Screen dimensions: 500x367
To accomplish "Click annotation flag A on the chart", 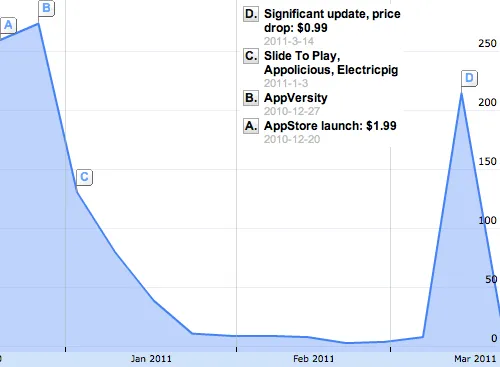I will tap(8, 25).
